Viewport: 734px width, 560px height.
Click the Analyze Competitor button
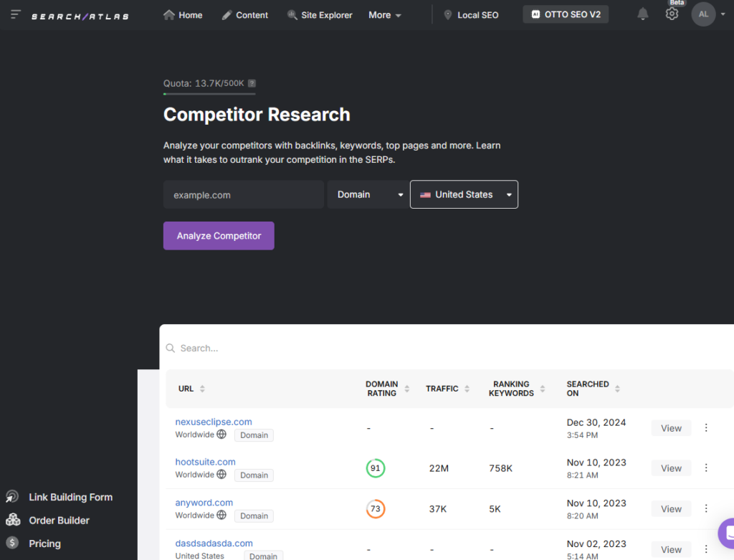(x=219, y=236)
